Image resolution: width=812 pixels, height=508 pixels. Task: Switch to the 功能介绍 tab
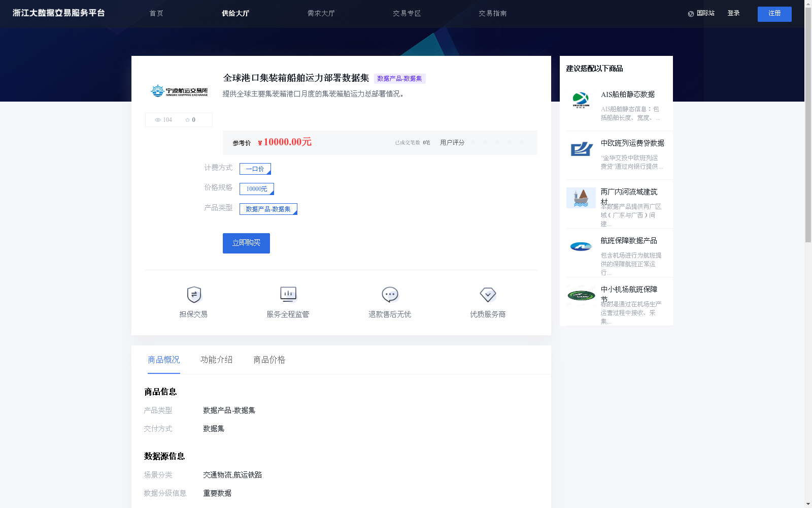(217, 360)
